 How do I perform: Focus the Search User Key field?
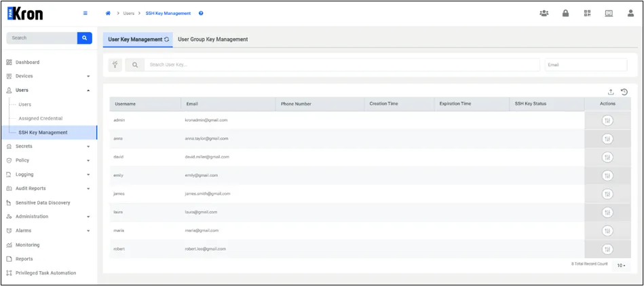(342, 65)
